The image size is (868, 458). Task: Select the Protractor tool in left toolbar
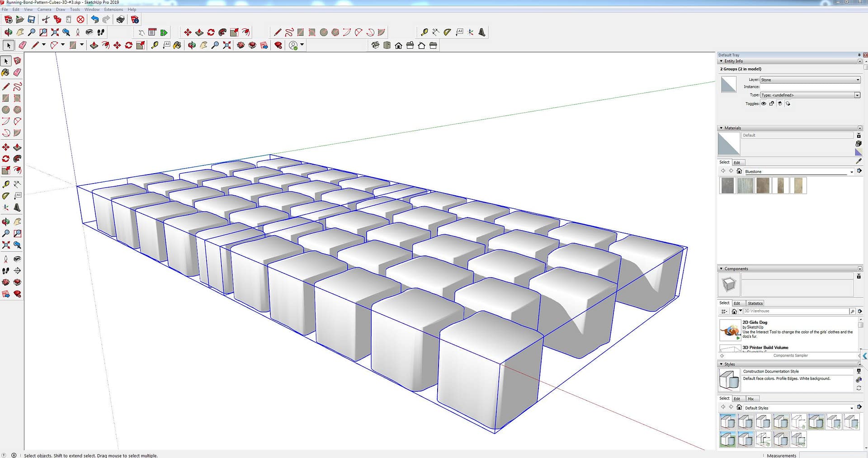5,196
